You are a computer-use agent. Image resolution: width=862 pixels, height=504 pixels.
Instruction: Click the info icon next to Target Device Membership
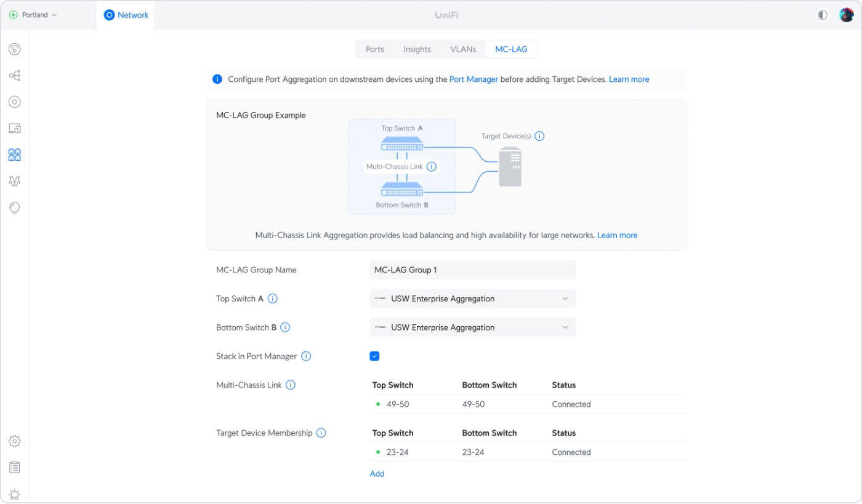coord(321,433)
